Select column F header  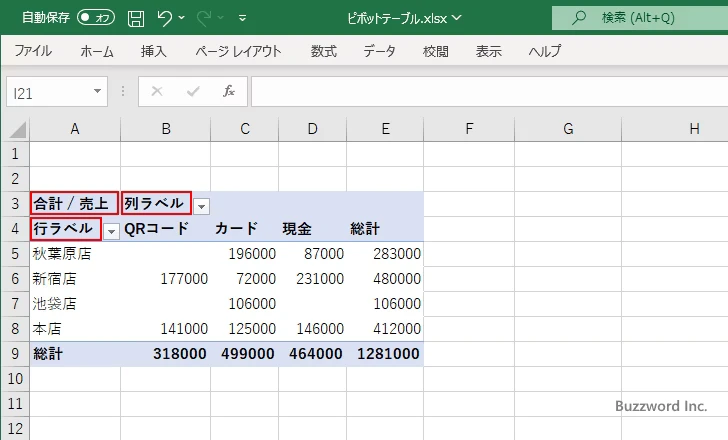[x=469, y=129]
